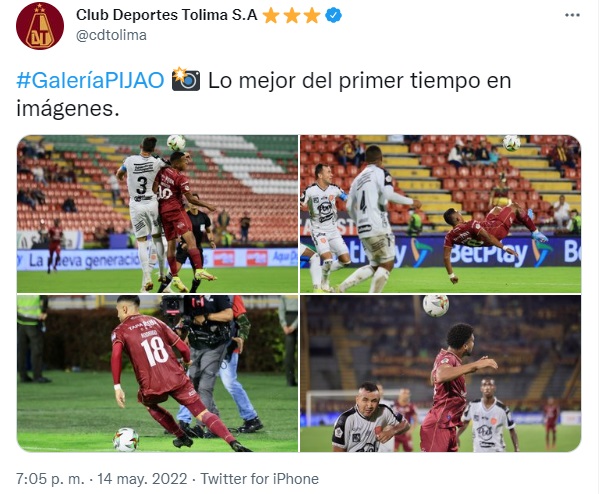Click the 14 may. 2022 date
Screen dimensions: 600x494
(x=142, y=479)
